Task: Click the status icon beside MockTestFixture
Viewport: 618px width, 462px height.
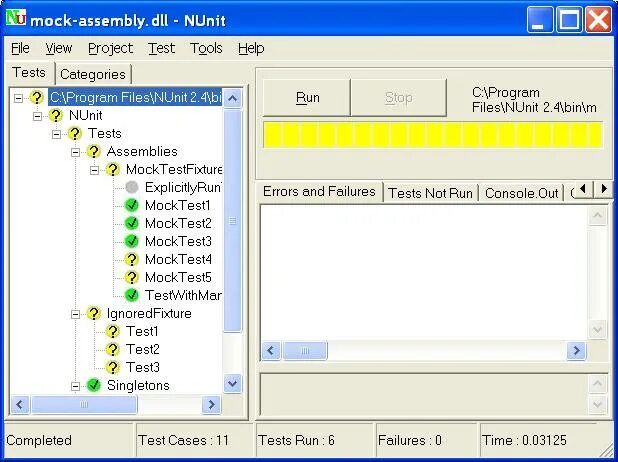Action: pyautogui.click(x=112, y=170)
